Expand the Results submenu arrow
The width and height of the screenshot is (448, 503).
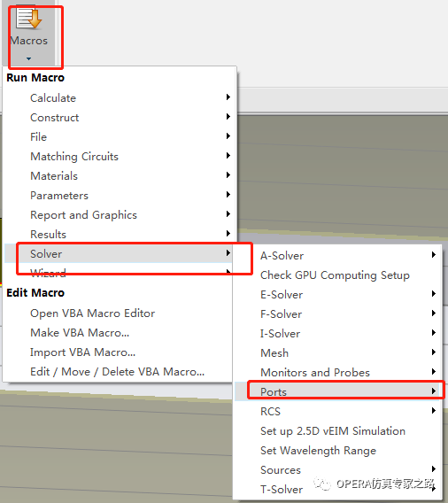[x=228, y=234]
